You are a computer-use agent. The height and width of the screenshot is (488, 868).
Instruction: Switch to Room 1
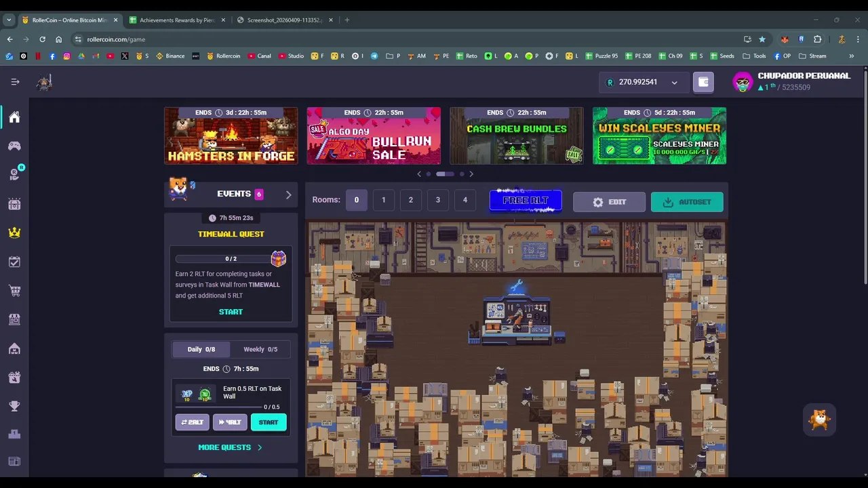[383, 200]
